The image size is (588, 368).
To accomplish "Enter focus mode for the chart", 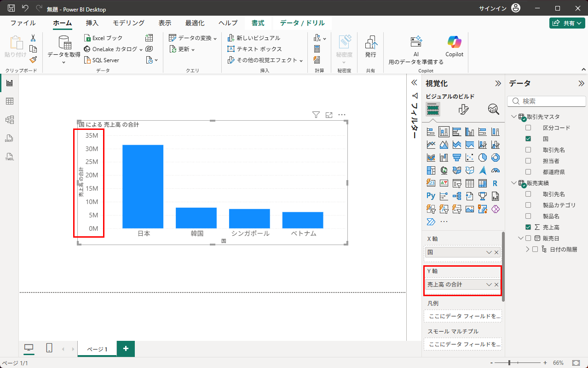I will pos(329,115).
